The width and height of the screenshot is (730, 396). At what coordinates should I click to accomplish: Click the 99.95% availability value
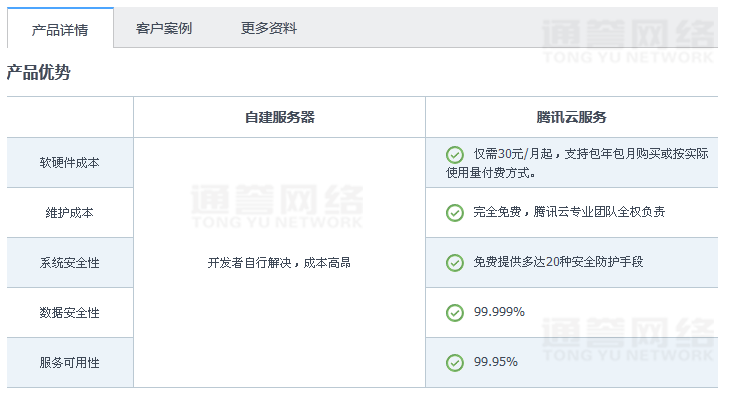coord(495,362)
